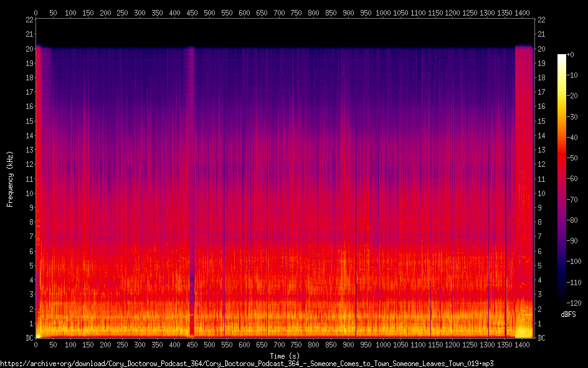The image size is (588, 368).
Task: Click "1000" on the top time axis
Action: (x=383, y=13)
